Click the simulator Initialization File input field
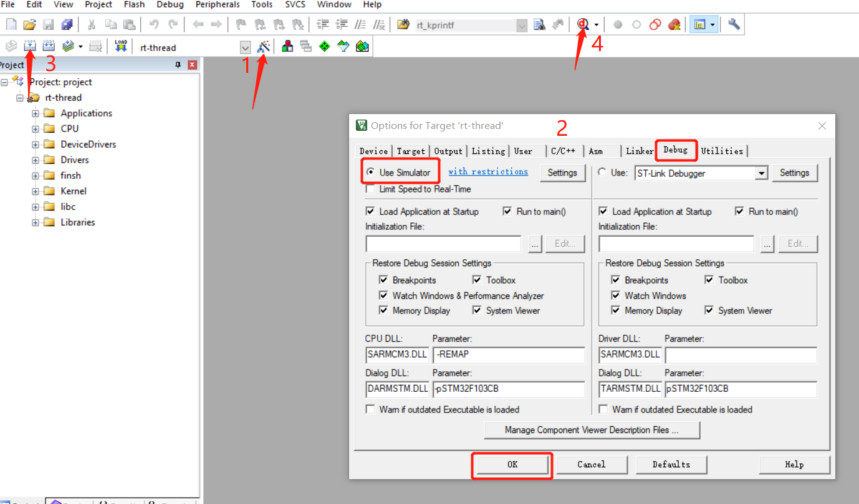Screen dimensions: 859x504 443,244
